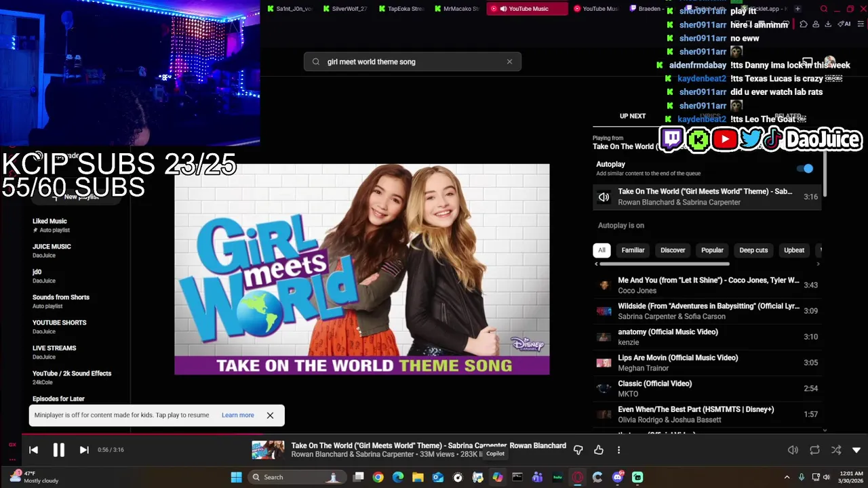Open File Explorer from the taskbar
The width and height of the screenshot is (868, 488).
418,477
